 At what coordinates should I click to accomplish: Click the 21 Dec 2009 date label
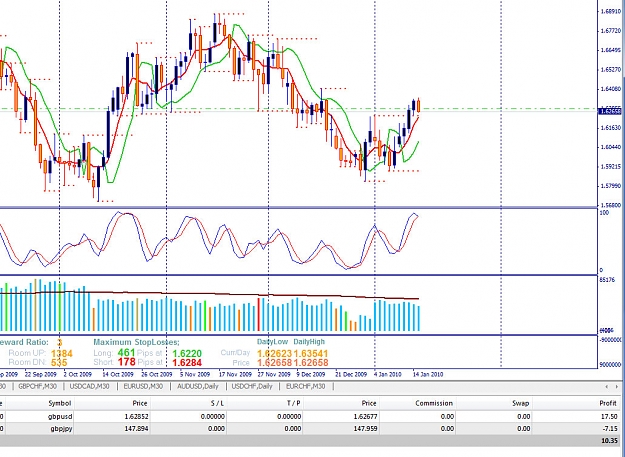(351, 375)
